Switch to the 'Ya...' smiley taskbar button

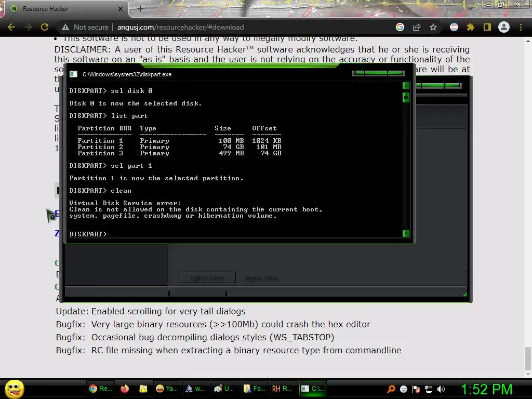[x=167, y=389]
